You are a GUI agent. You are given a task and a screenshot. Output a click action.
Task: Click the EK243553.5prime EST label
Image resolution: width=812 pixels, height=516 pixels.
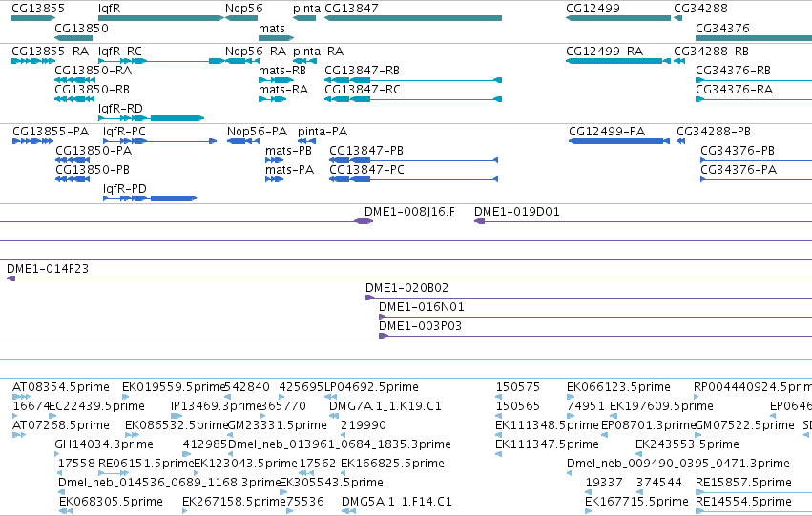point(687,444)
